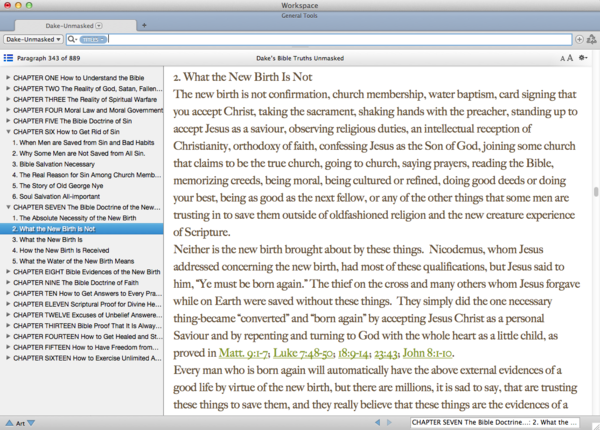Image resolution: width=600 pixels, height=430 pixels.
Task: Expand CHAPTER FIFTEEN How to Have Freedom
Action: tap(8, 347)
